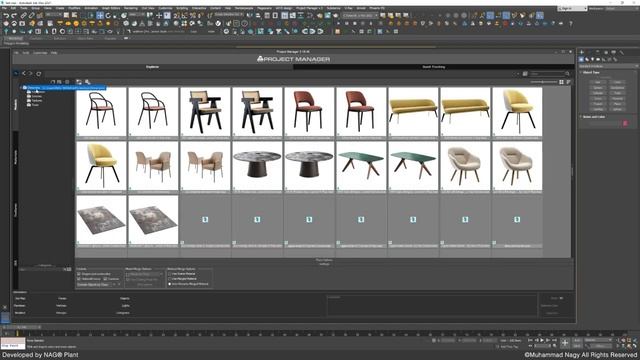The width and height of the screenshot is (640, 360).
Task: Jump to the end frame
Action: point(554,340)
